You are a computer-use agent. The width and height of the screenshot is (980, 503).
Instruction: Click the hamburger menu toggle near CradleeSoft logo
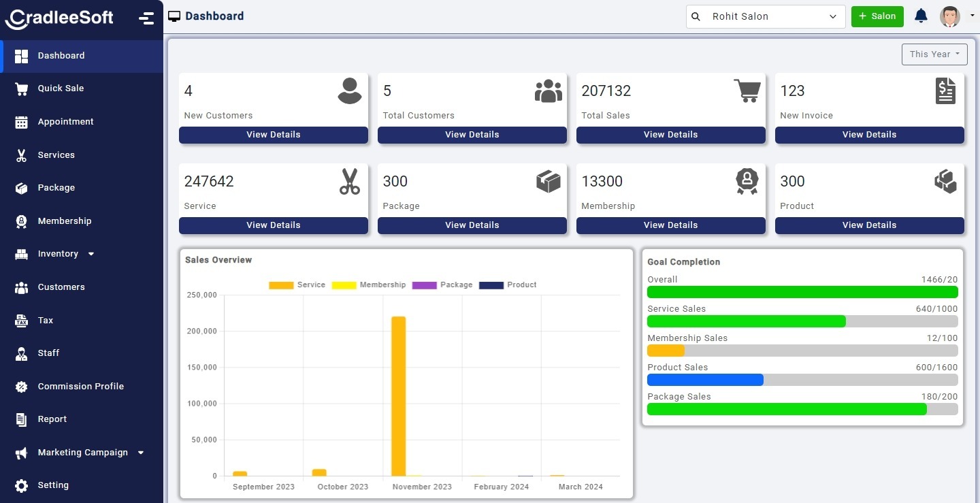(146, 17)
